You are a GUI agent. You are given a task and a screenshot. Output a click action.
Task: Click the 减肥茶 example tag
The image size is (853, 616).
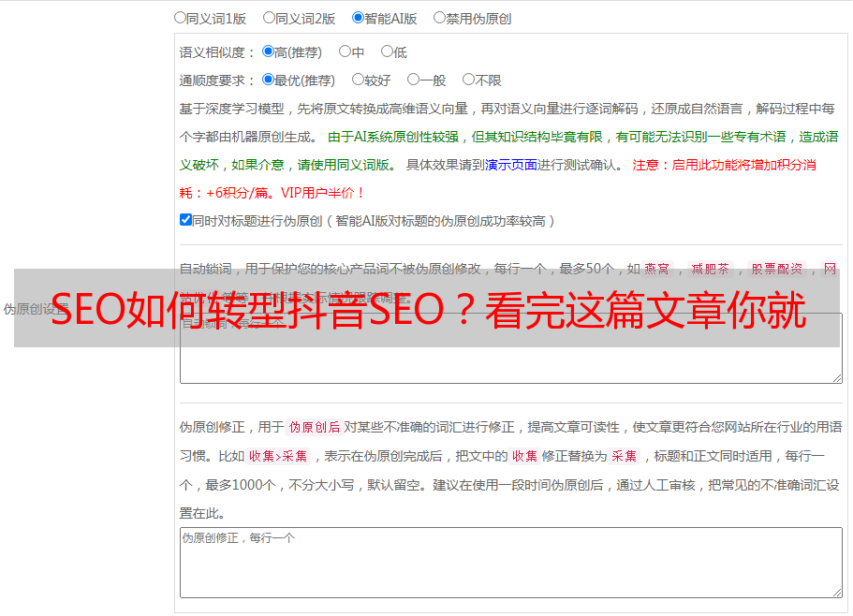pyautogui.click(x=710, y=269)
